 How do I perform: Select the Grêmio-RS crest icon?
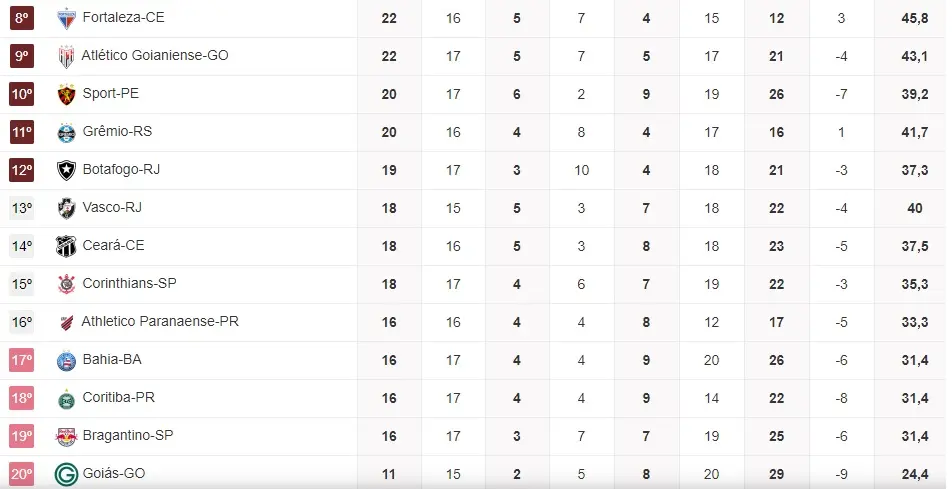pos(67,132)
